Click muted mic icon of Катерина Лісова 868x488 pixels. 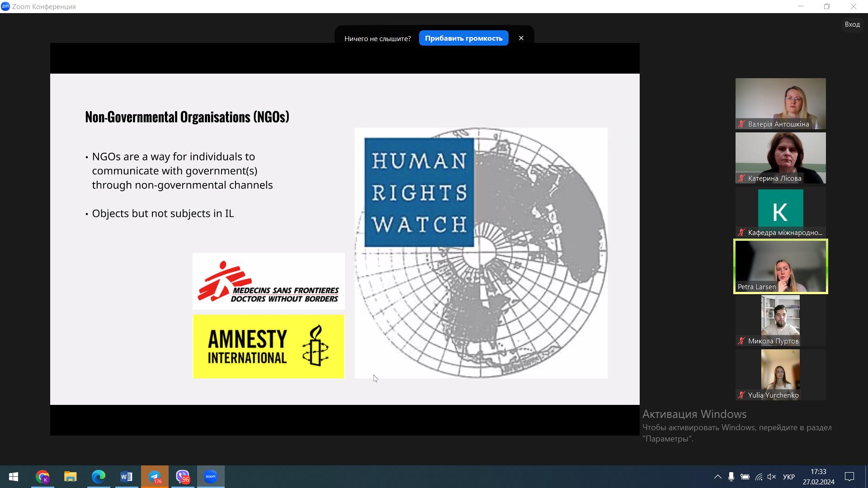click(x=741, y=178)
